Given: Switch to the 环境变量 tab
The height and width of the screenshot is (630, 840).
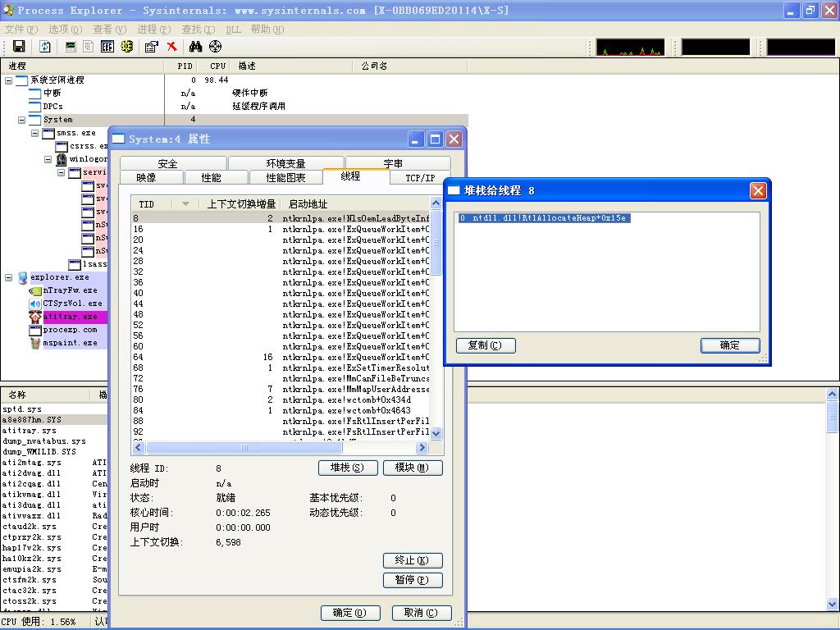Looking at the screenshot, I should tap(285, 163).
